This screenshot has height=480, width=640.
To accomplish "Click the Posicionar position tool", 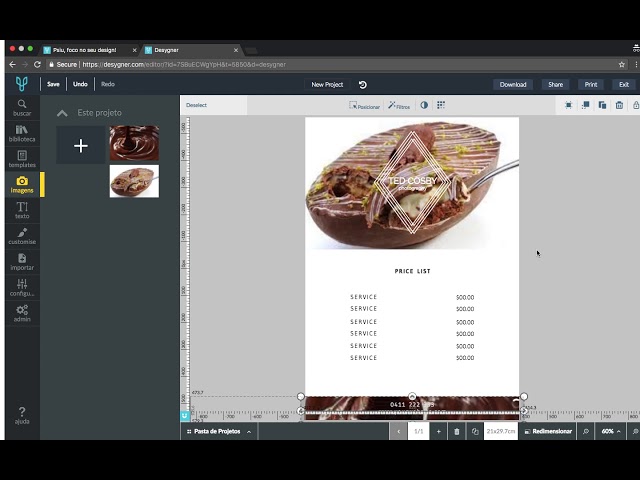I will 364,105.
